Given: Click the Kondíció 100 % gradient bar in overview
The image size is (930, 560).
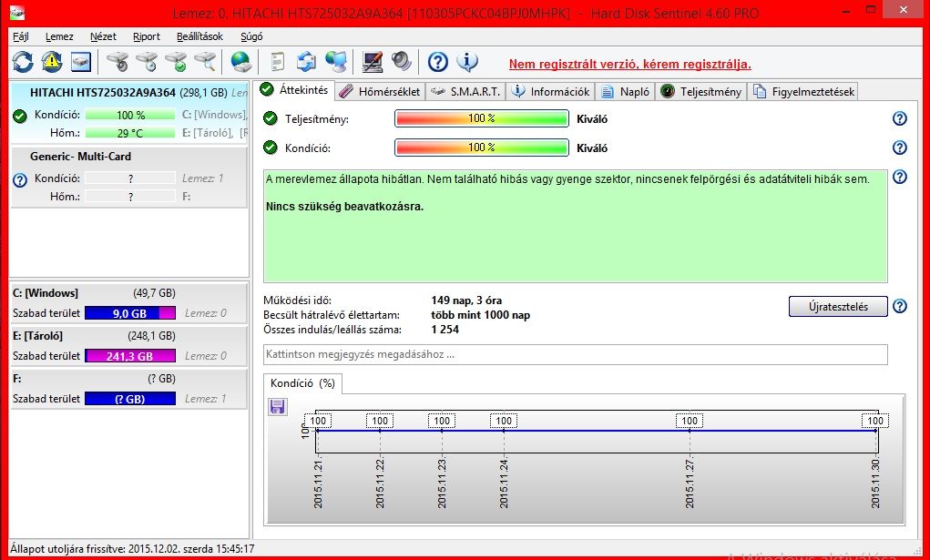Looking at the screenshot, I should pos(481,148).
